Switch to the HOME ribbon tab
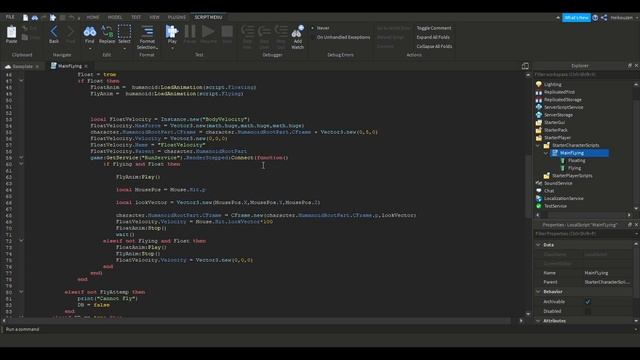Screen dimensions: 640x360 93,18
